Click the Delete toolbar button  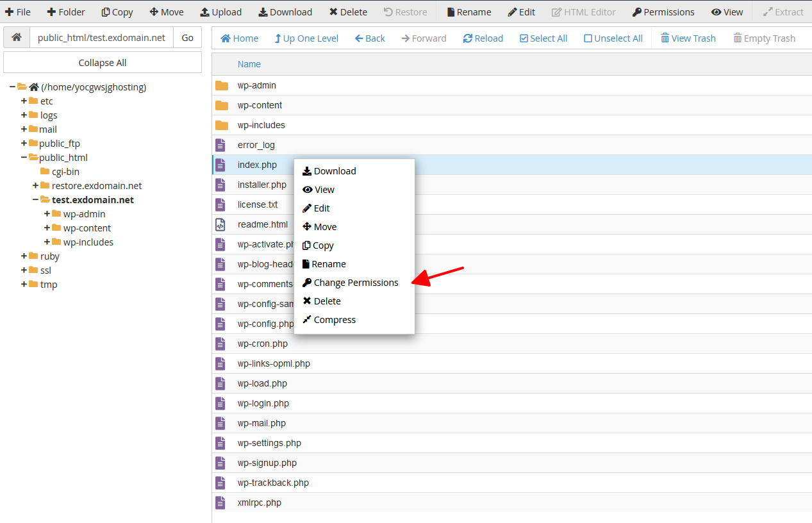coord(348,12)
